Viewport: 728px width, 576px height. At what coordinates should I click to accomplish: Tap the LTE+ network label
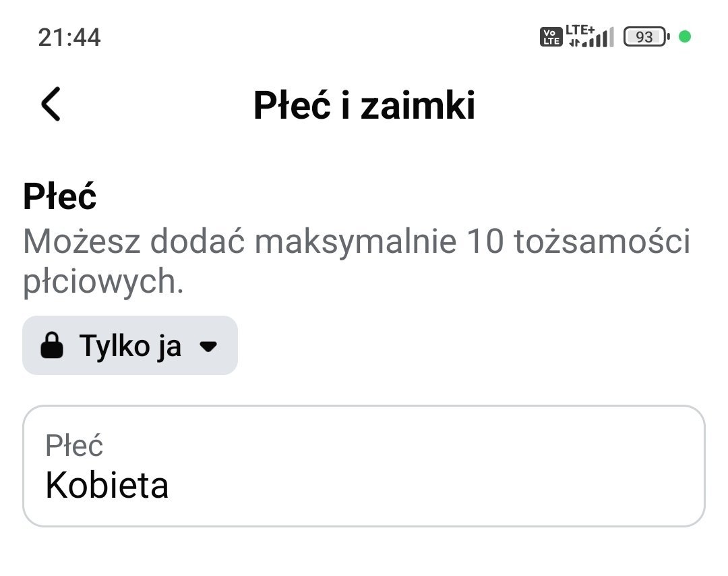(x=580, y=30)
